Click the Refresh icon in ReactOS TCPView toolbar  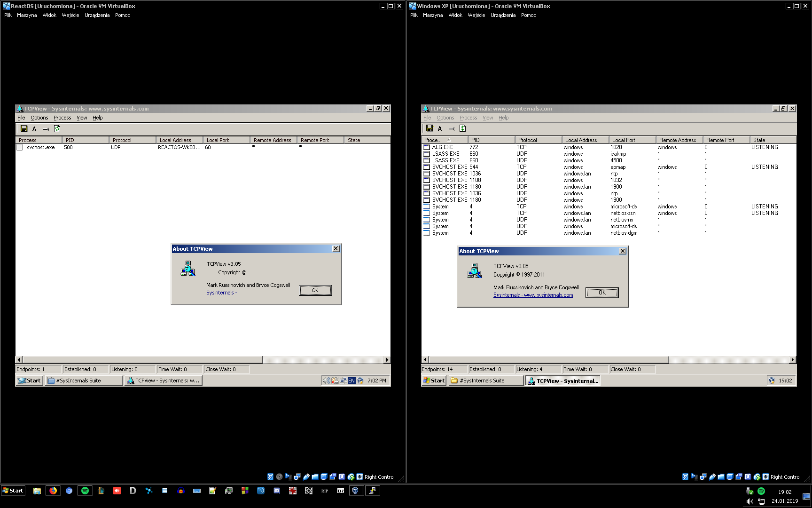pos(57,129)
